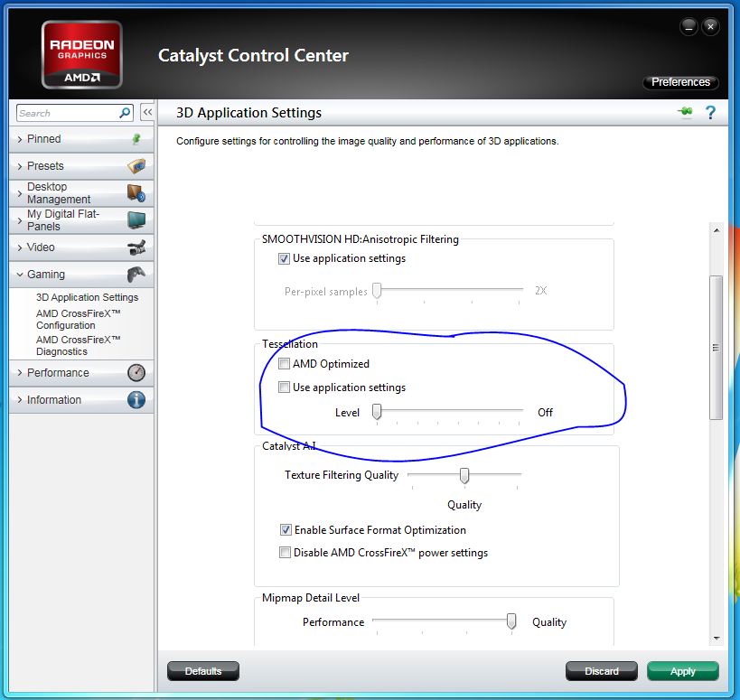Click the Defaults button
Viewport: 740px width, 700px height.
click(203, 671)
